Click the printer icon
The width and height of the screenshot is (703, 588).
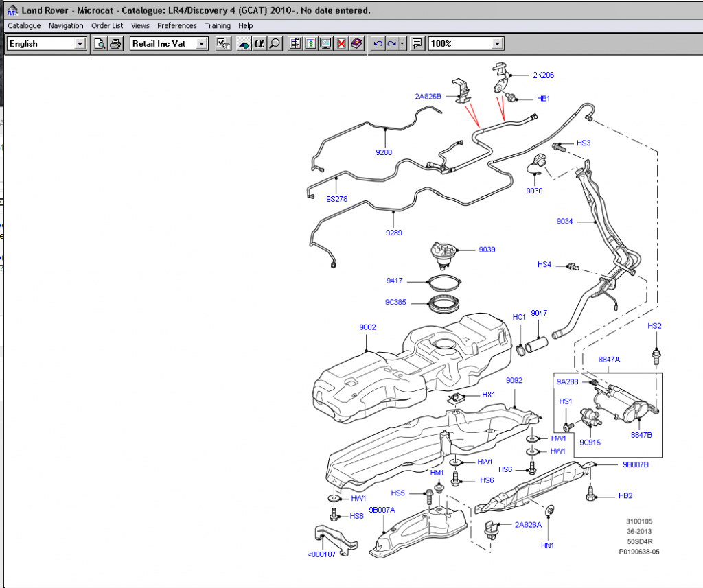pyautogui.click(x=115, y=43)
